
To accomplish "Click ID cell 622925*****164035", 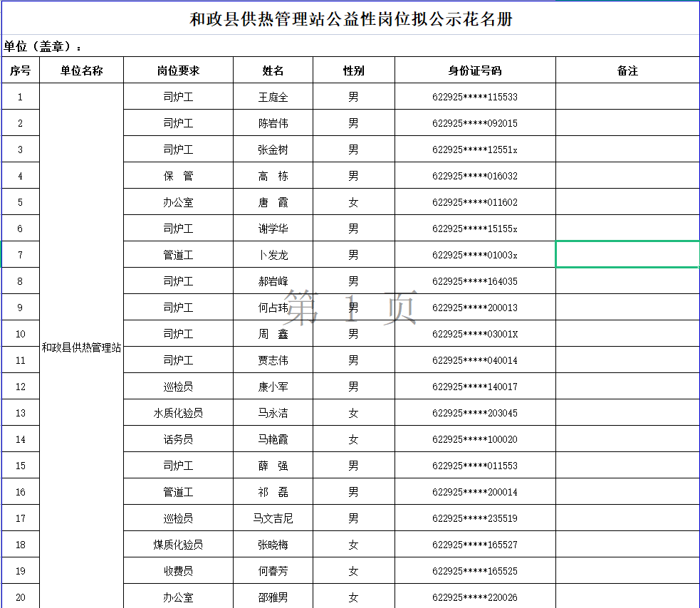I will click(x=475, y=281).
